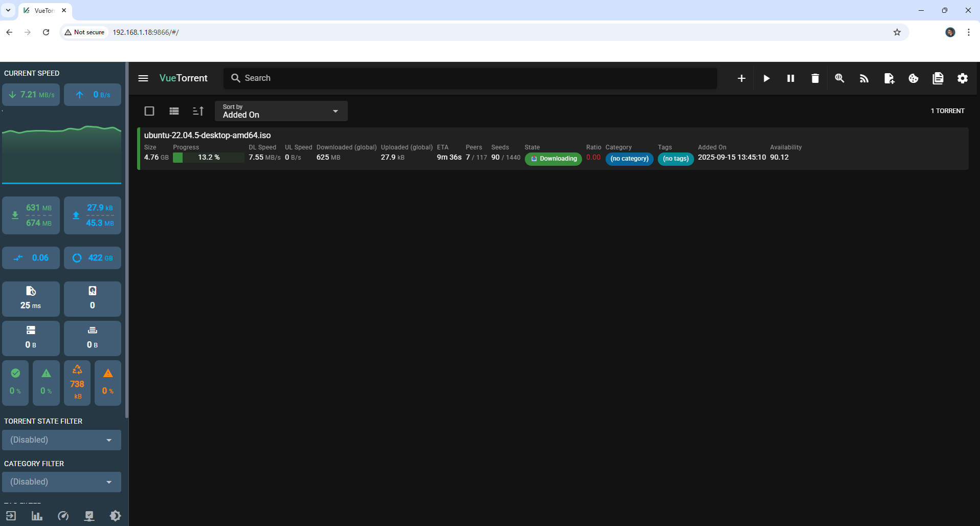Click the Added On 2025-09-15 13:45:10 value
980x526 pixels.
tap(732, 157)
